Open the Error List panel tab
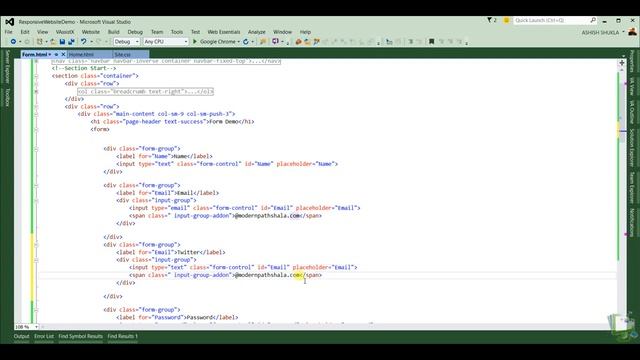This screenshot has width=640, height=360. (44, 336)
